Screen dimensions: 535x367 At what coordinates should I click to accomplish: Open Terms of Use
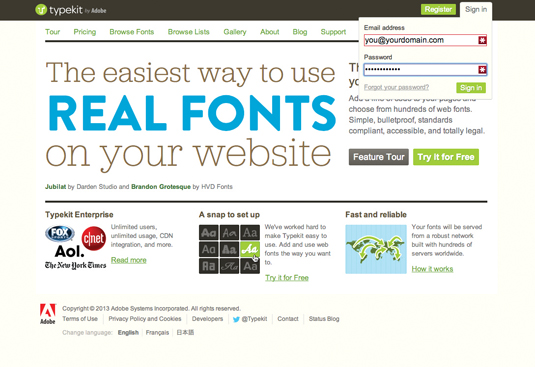click(80, 319)
